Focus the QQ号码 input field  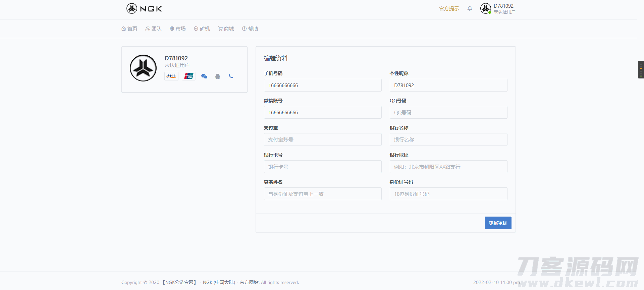[x=448, y=112]
